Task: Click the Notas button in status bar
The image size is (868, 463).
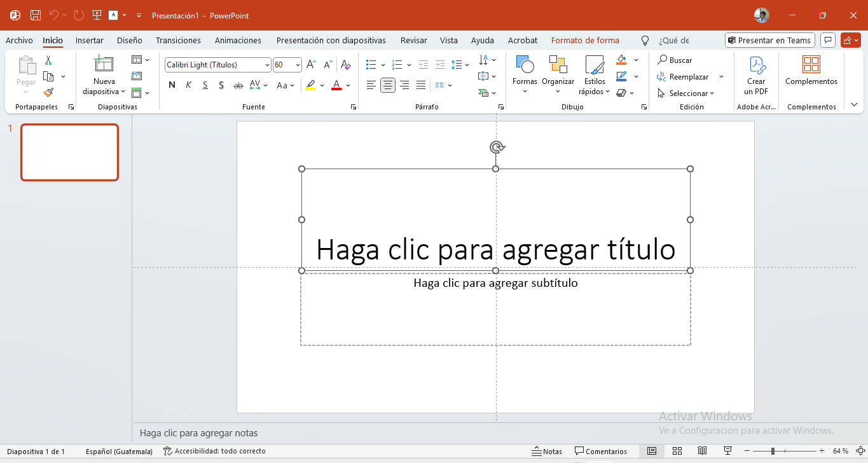Action: click(547, 451)
